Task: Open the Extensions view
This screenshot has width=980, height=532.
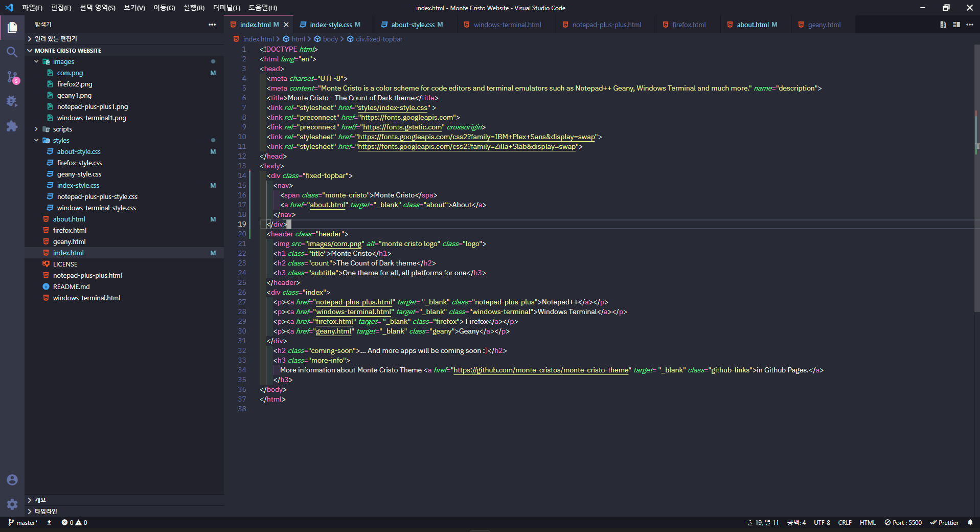Action: 12,126
